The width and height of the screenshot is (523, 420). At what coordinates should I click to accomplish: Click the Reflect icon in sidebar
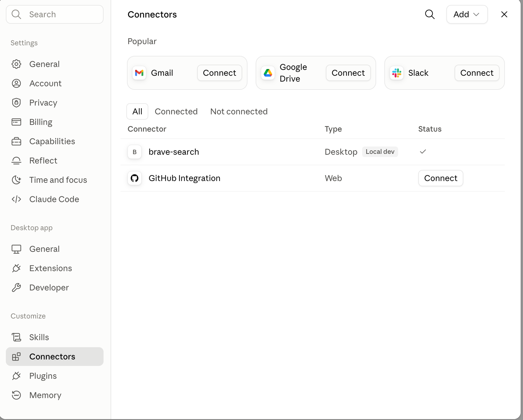coord(16,161)
